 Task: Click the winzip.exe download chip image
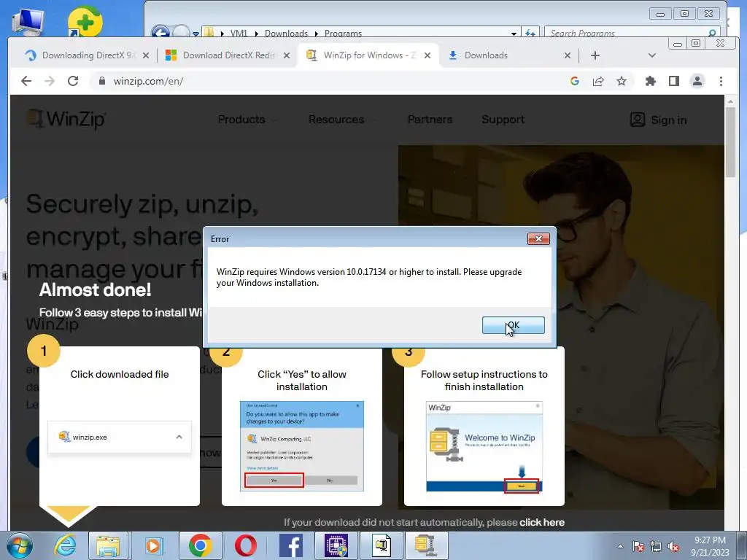(120, 437)
